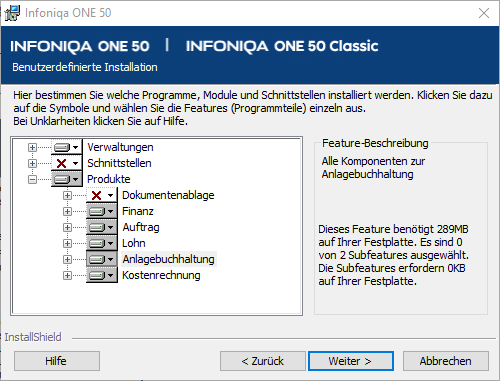The width and height of the screenshot is (500, 381).
Task: Open the Finanz feature drive icon dropdown
Action: [x=102, y=211]
